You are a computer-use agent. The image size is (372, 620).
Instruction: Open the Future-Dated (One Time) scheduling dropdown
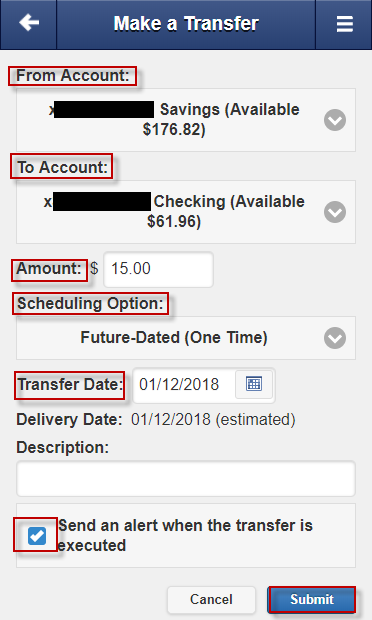186,338
